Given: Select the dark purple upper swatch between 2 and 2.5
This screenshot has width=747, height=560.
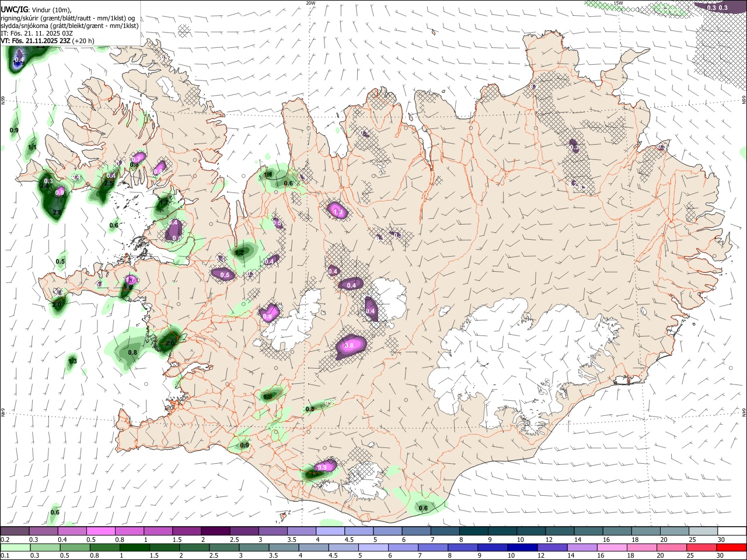Looking at the screenshot, I should [215, 531].
